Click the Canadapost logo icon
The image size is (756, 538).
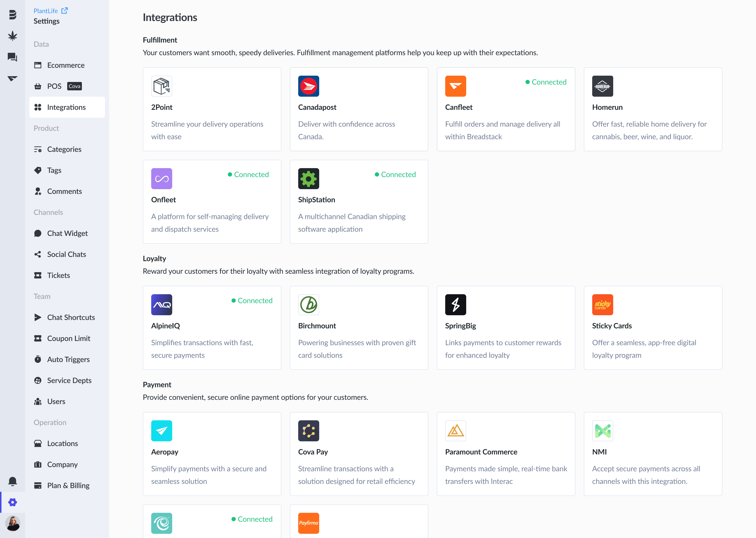click(308, 86)
